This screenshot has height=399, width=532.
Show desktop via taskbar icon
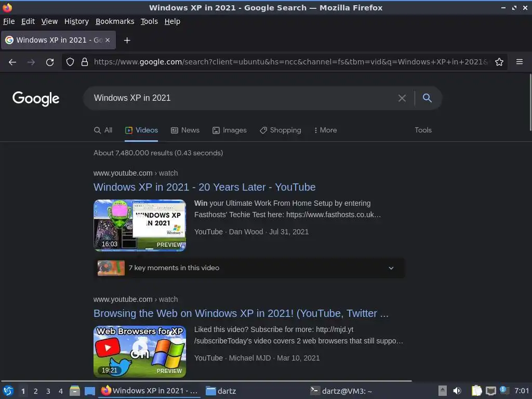(x=89, y=391)
